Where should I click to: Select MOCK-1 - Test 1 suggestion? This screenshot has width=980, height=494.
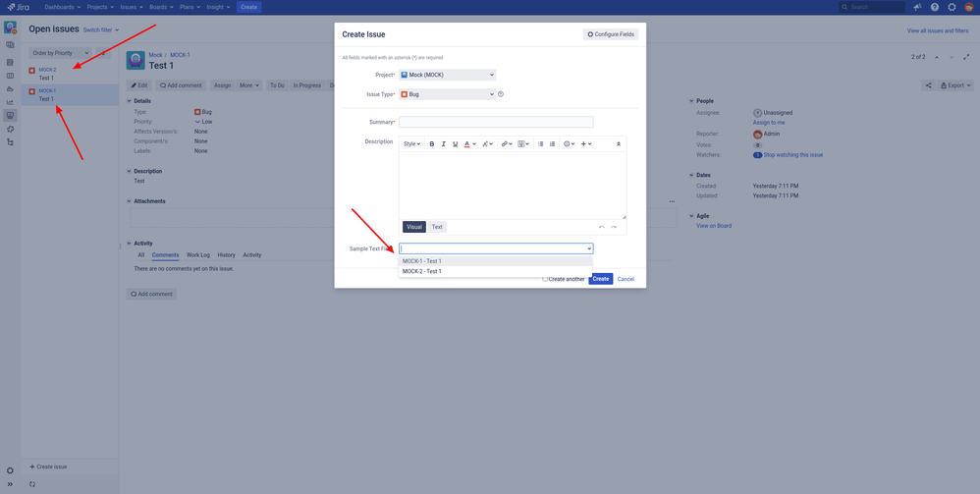coord(496,261)
